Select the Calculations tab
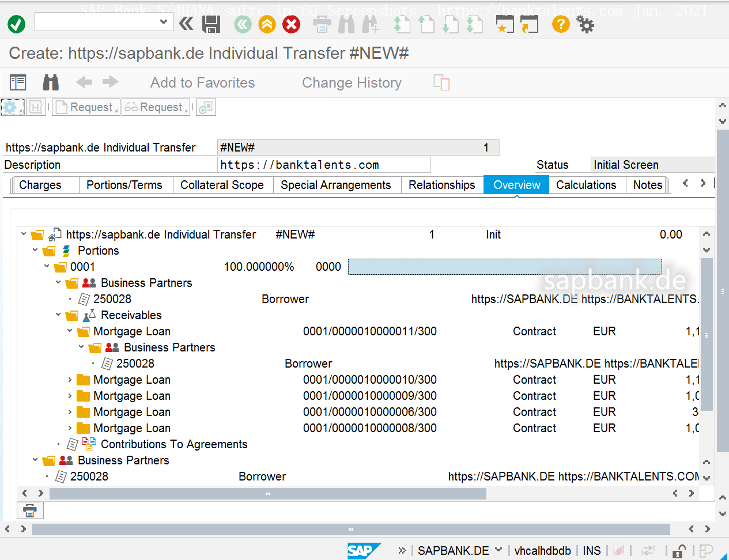The width and height of the screenshot is (729, 560). coord(586,185)
